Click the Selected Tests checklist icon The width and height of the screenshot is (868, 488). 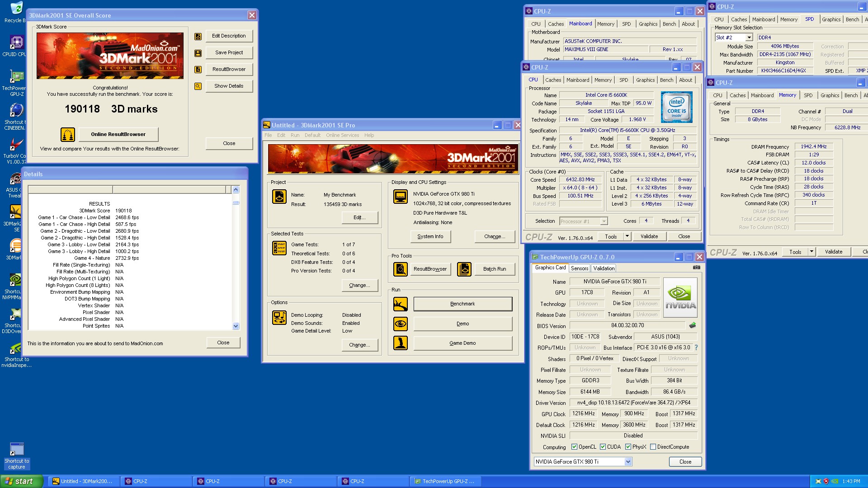click(x=279, y=248)
